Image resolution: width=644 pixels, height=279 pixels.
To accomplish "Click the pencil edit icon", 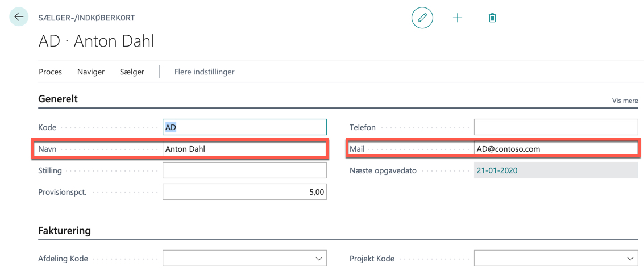I will (422, 18).
